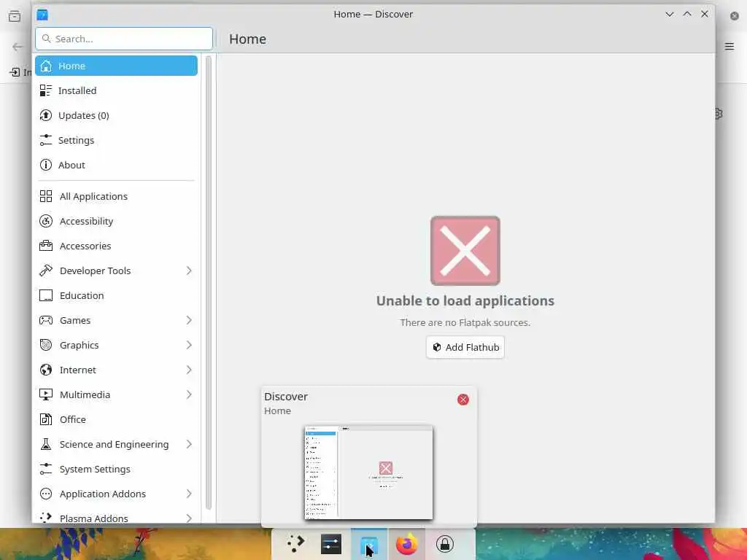This screenshot has height=560, width=747.
Task: Click the Accessories toolbox icon
Action: pos(46,246)
